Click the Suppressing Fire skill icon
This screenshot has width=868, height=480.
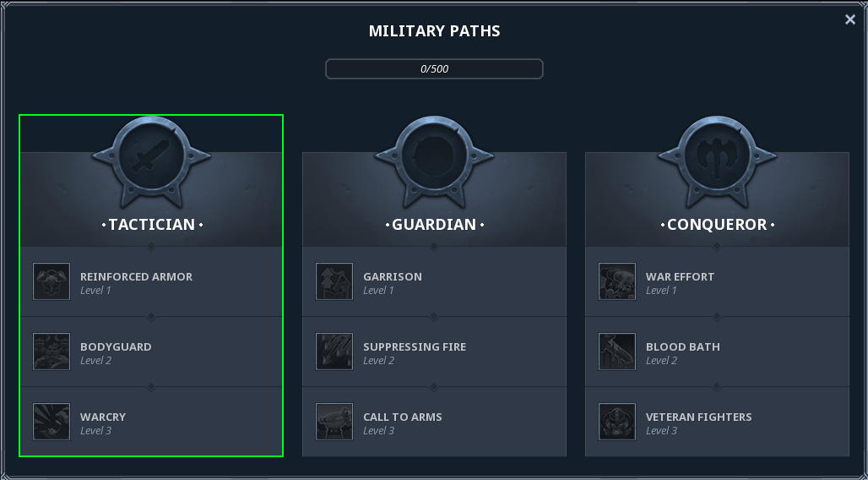pyautogui.click(x=334, y=352)
